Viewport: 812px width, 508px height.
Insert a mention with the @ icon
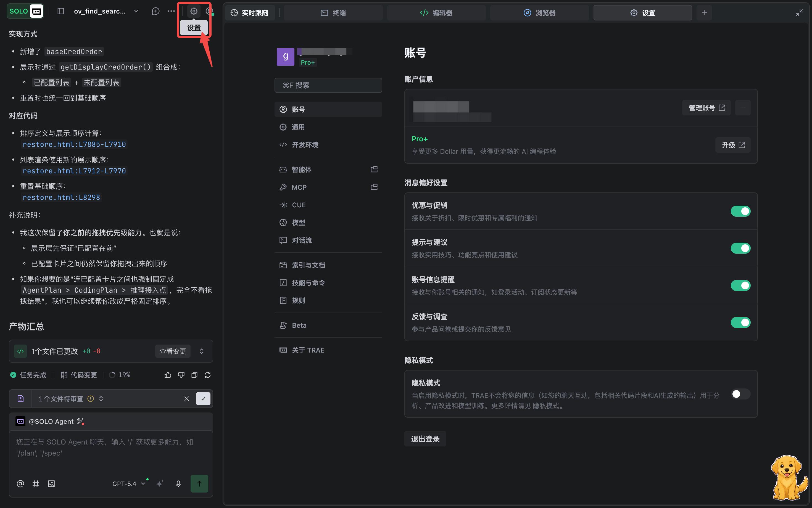point(20,484)
